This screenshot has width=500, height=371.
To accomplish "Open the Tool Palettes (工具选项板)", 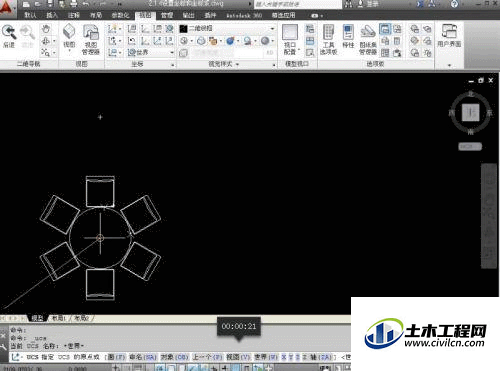I will pyautogui.click(x=329, y=39).
